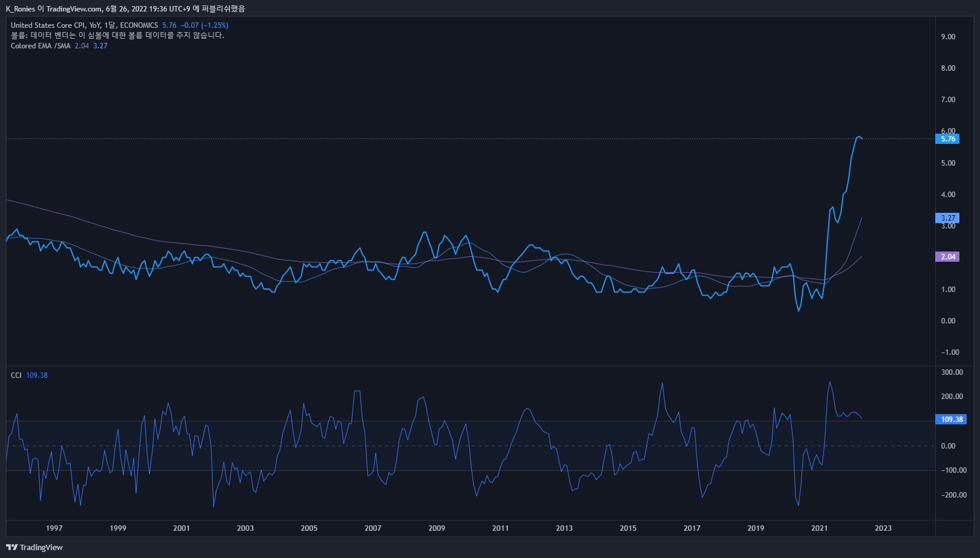
Task: Click the 2021 time axis label
Action: pos(820,528)
